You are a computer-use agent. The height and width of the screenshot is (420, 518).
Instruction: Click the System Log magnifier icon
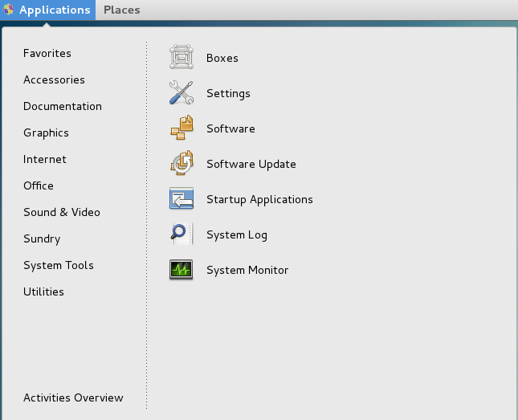coord(182,234)
